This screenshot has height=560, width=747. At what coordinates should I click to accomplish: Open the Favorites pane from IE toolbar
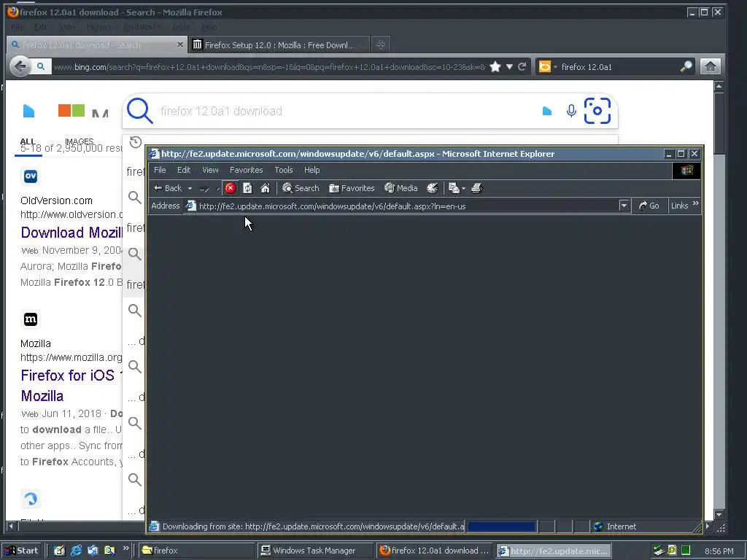[352, 188]
